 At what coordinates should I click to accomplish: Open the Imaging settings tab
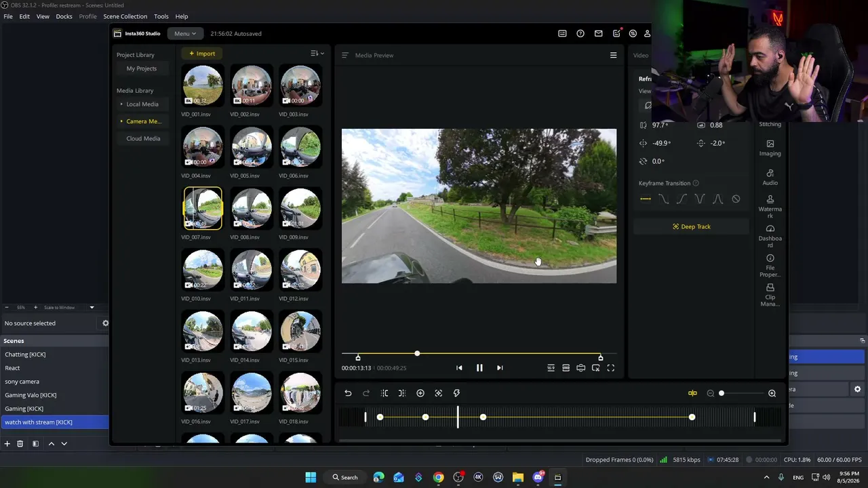(x=770, y=148)
